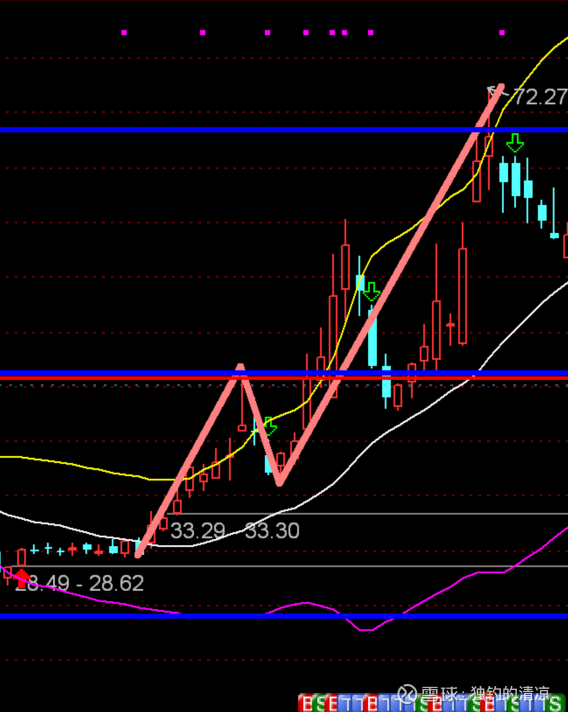The image size is (568, 712).
Task: Select the topmost blue horizontal line
Action: point(284,130)
